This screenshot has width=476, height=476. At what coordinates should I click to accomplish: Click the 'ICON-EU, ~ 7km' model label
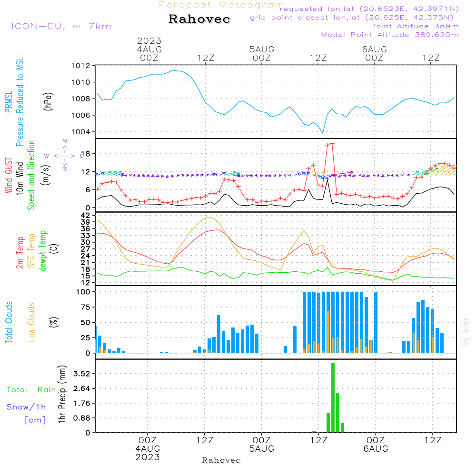pyautogui.click(x=61, y=26)
